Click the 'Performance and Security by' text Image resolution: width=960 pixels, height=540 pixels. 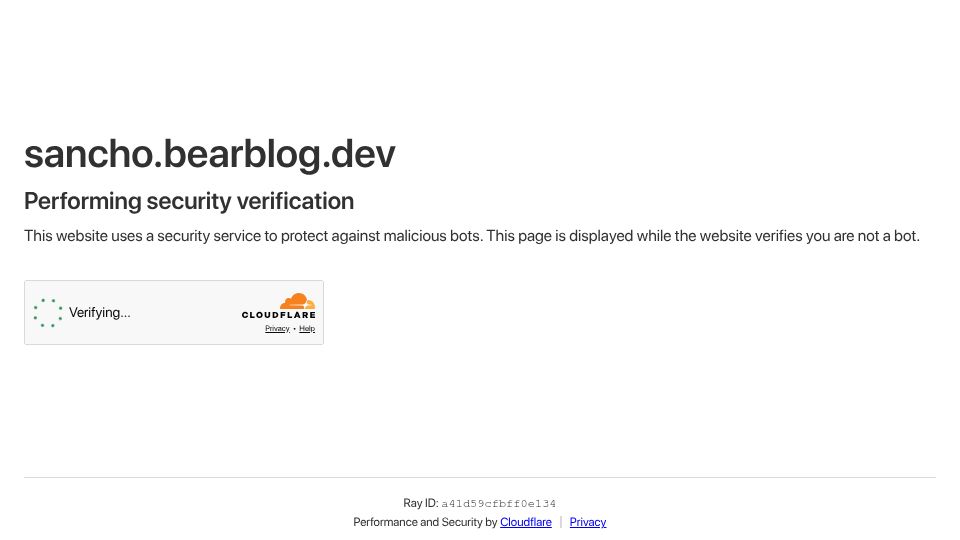tap(425, 522)
